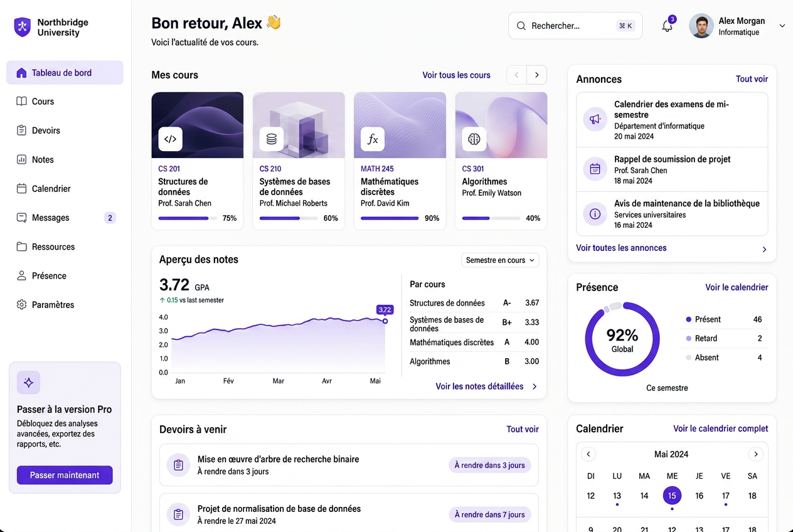Click the person icon beside Présence in sidebar
The width and height of the screenshot is (793, 532).
22,275
